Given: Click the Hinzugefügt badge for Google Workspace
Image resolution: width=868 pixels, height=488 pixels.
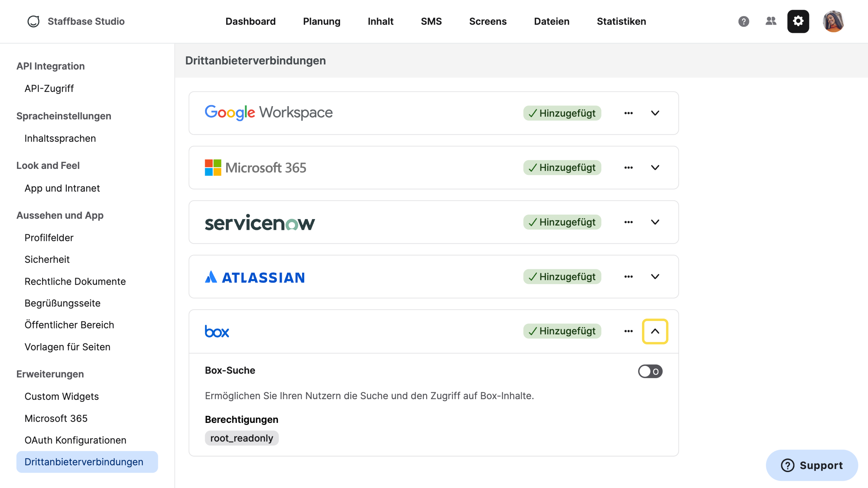Looking at the screenshot, I should pos(562,113).
